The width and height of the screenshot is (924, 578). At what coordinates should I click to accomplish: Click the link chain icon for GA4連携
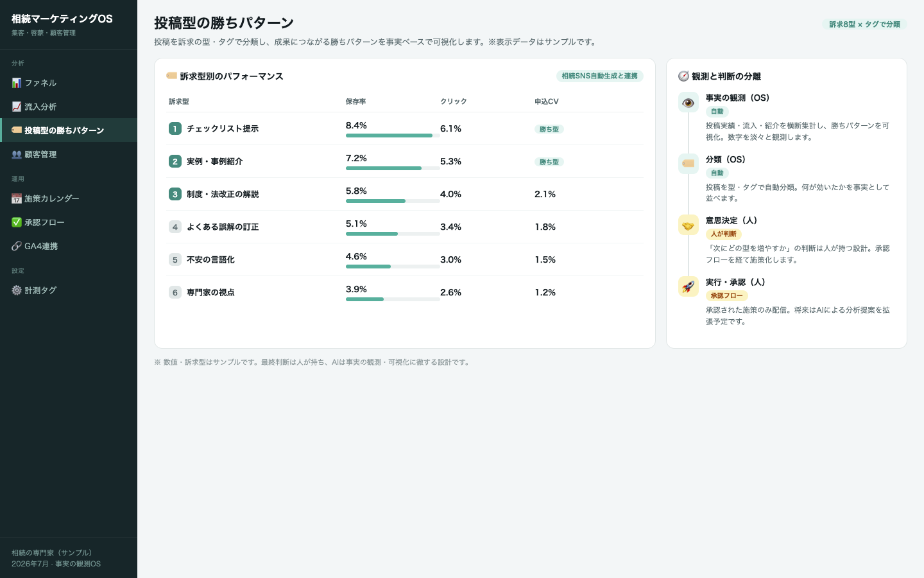coord(17,246)
